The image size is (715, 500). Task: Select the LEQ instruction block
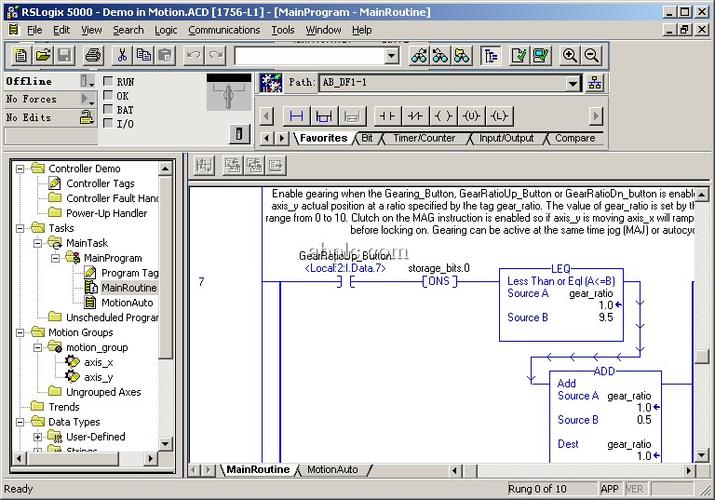click(561, 304)
